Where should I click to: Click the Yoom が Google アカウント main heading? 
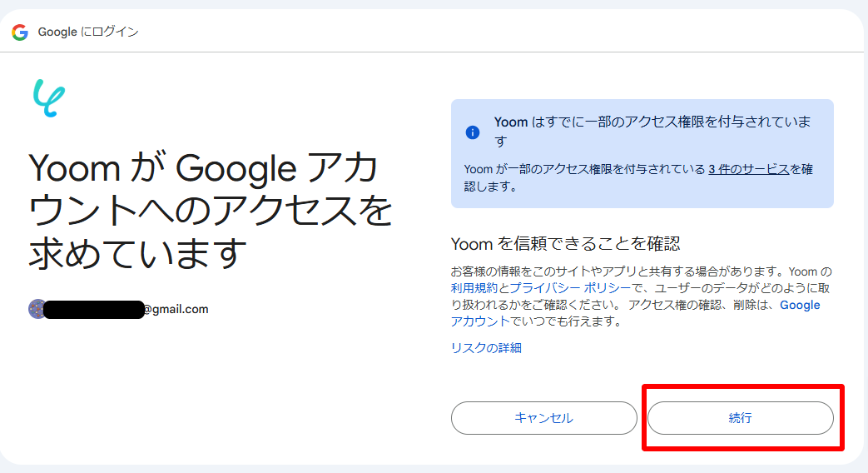[x=210, y=212]
